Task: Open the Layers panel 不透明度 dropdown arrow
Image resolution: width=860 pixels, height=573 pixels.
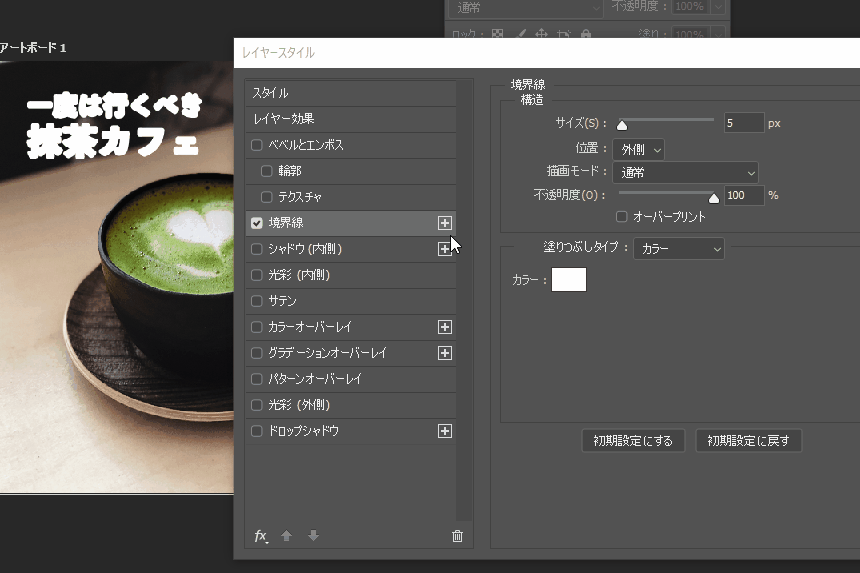Action: 718,7
